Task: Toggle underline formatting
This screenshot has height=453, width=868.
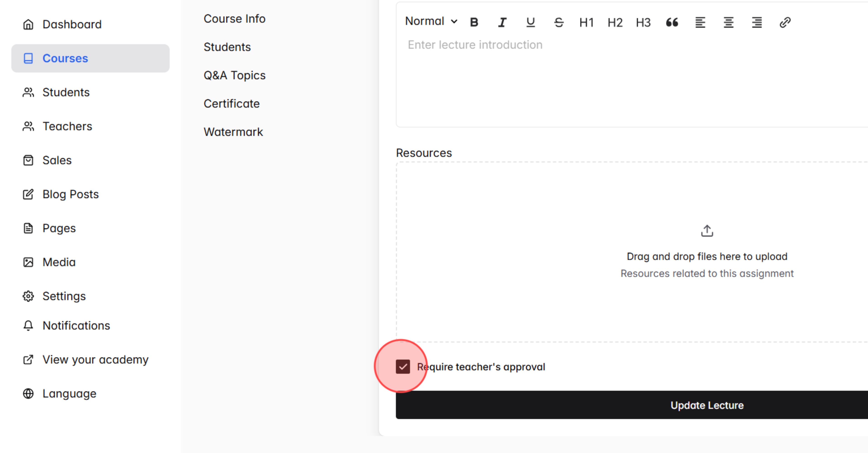Action: [530, 22]
